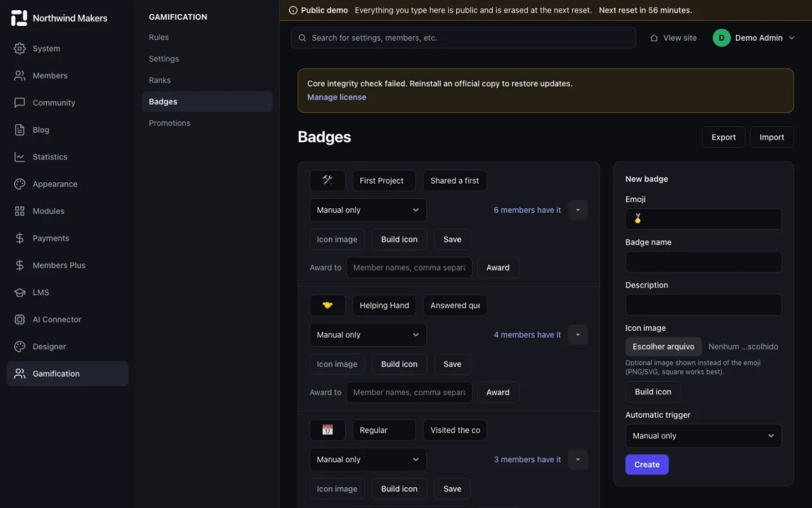Focus the new Badge name field

point(704,262)
